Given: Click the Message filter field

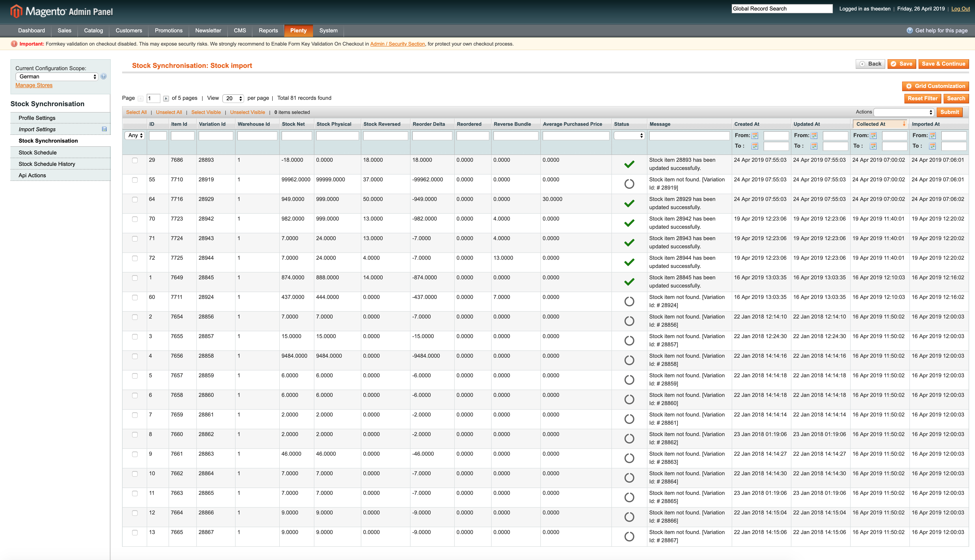Looking at the screenshot, I should pos(689,135).
